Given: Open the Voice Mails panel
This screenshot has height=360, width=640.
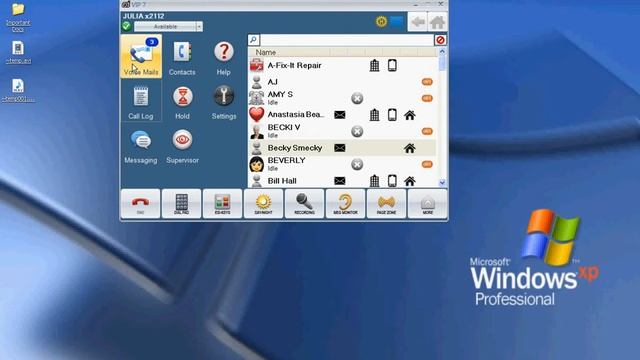Looking at the screenshot, I should 141,56.
